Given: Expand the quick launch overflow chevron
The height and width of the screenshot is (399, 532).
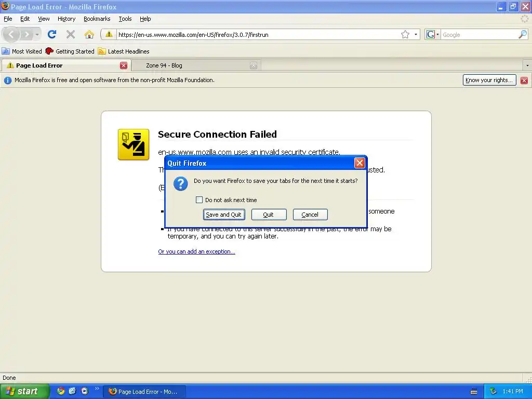Looking at the screenshot, I should point(97,389).
